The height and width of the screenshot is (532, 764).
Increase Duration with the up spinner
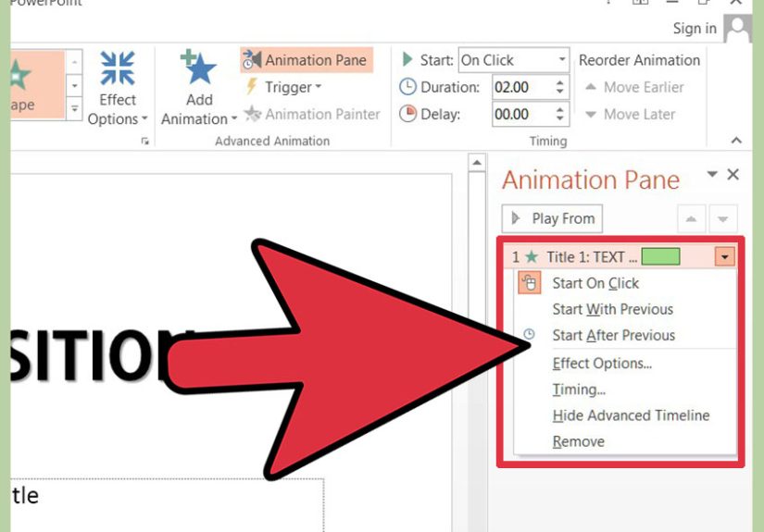coord(560,81)
